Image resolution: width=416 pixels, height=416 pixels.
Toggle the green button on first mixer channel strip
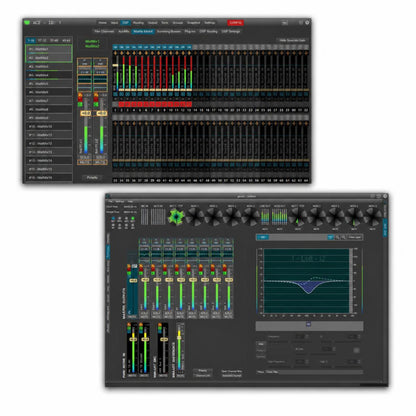[142, 273]
